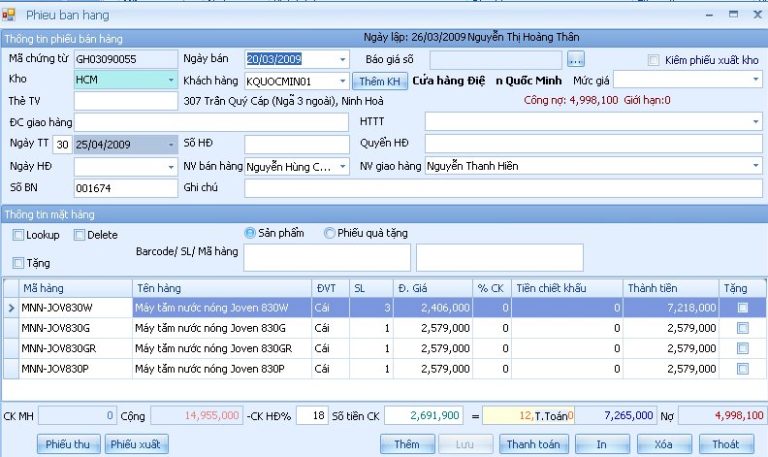Open the NV giao hàng dropdown
Image resolution: width=768 pixels, height=457 pixels.
point(755,166)
